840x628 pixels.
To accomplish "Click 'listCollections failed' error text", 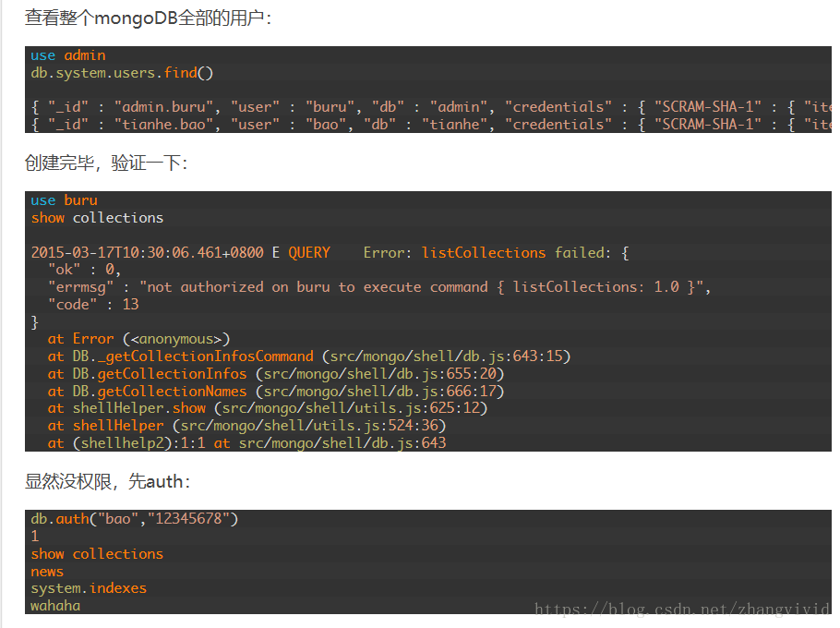I will 516,252.
